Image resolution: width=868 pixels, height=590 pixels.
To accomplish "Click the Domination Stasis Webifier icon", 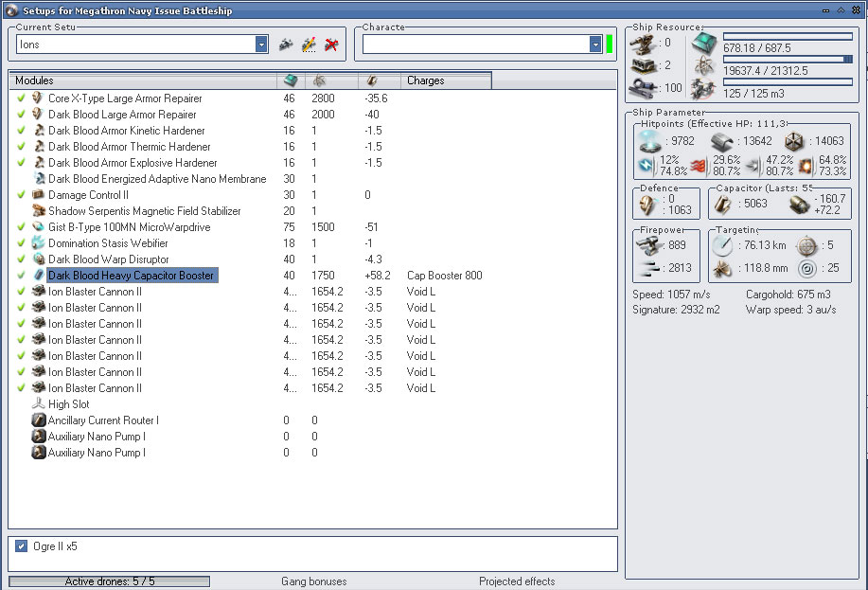I will [x=38, y=242].
